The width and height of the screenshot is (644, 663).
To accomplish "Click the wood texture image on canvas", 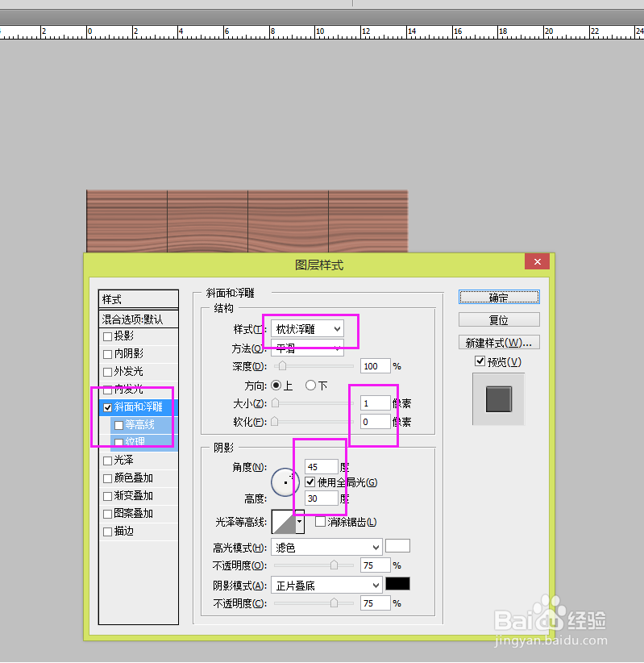I will [247, 221].
